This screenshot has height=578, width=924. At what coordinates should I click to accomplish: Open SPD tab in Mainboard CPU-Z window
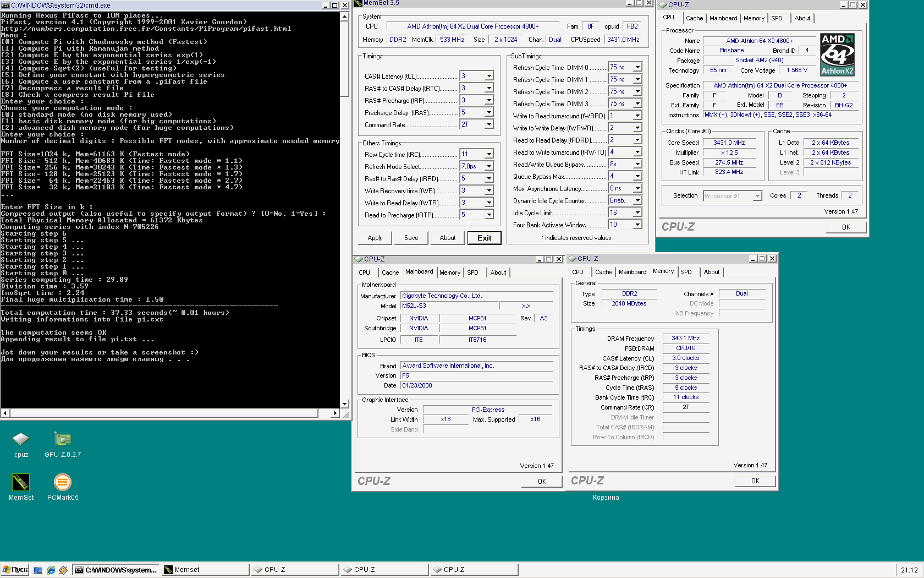click(472, 272)
